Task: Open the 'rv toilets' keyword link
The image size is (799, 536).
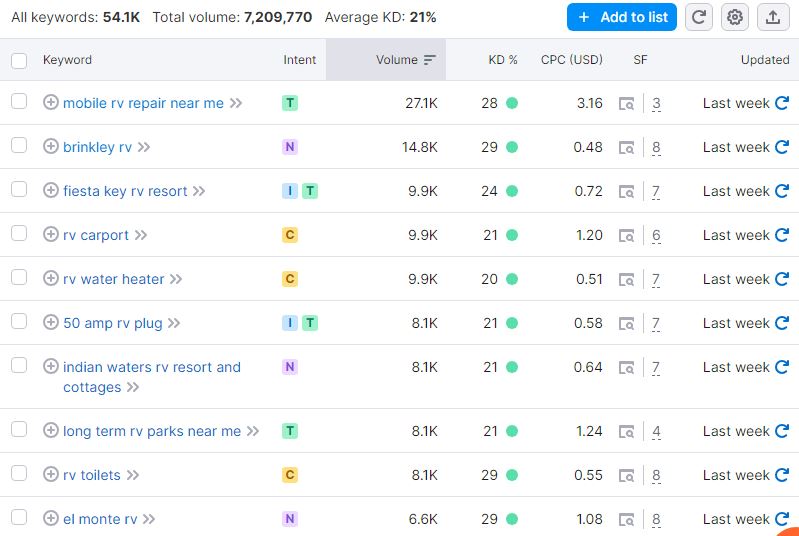Action: click(92, 475)
